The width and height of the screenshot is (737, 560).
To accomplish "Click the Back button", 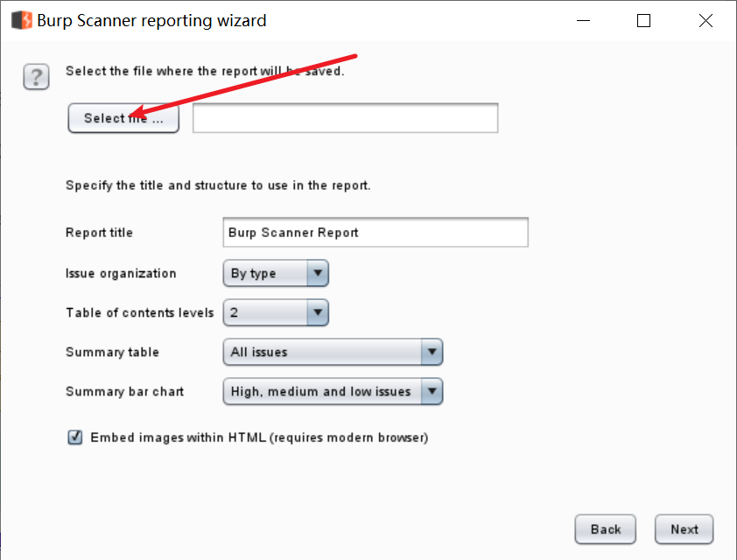I will click(606, 529).
